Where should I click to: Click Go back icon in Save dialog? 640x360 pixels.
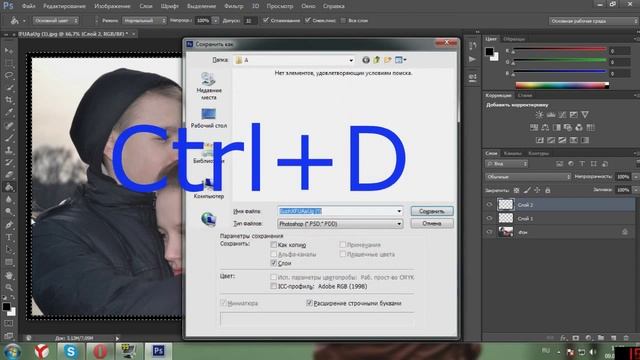click(366, 60)
